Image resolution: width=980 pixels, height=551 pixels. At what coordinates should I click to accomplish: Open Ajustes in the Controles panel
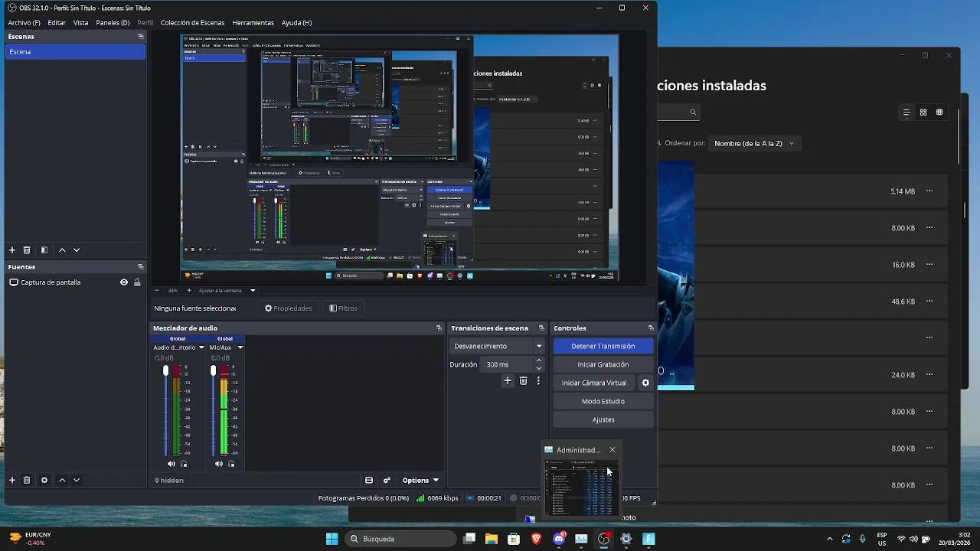[x=603, y=419]
